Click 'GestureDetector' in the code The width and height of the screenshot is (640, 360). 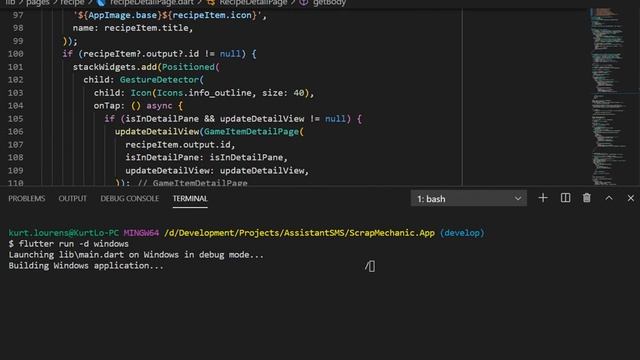[x=159, y=80]
